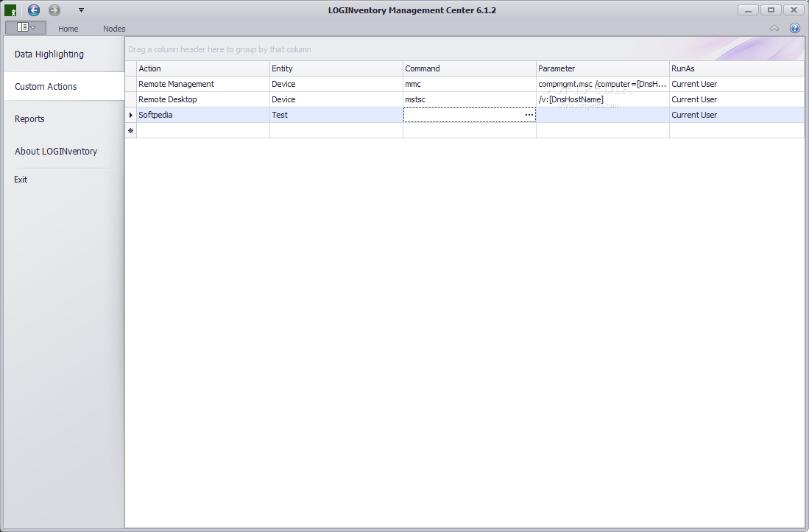Select Custom Actions in the sidebar
Viewport: 809px width, 532px height.
64,87
